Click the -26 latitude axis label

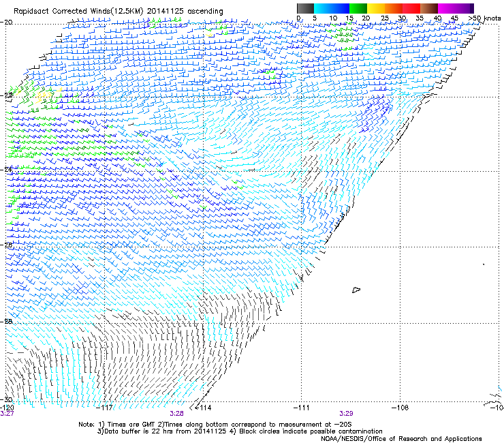click(x=6, y=245)
